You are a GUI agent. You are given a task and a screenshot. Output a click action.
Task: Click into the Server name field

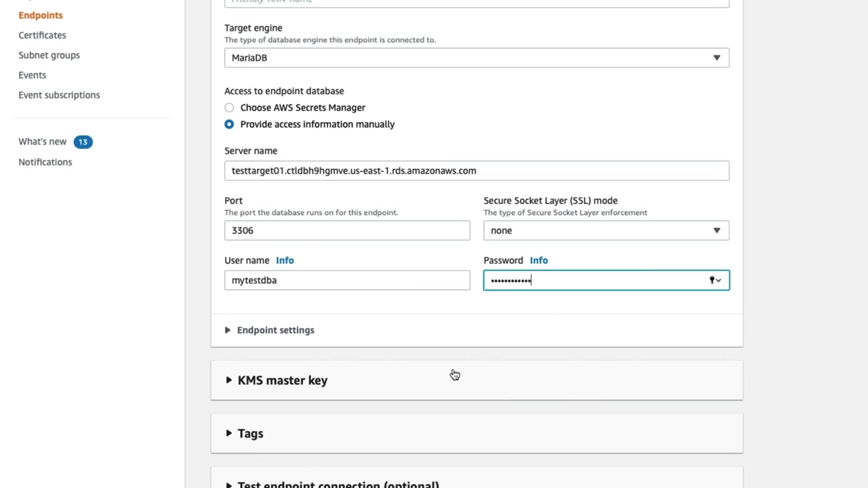pyautogui.click(x=476, y=171)
